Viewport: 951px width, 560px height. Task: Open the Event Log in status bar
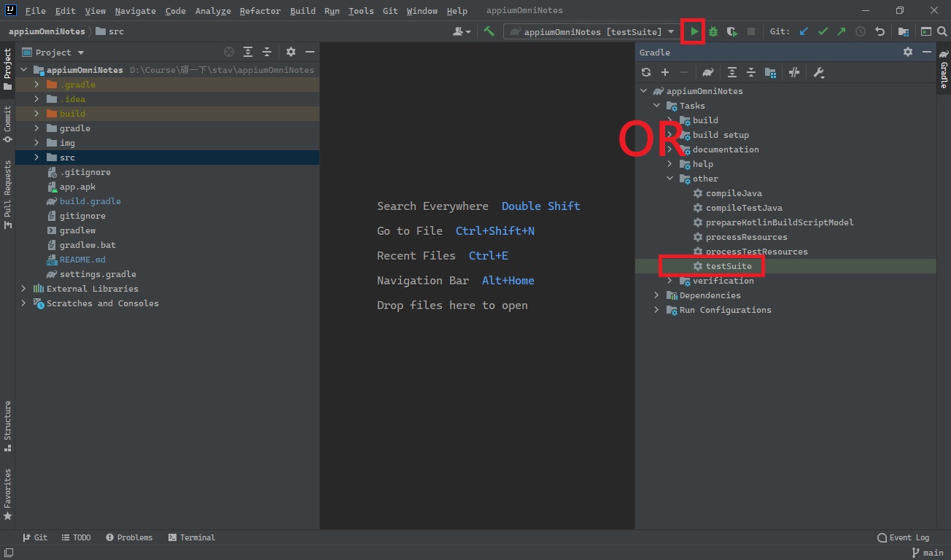[903, 537]
